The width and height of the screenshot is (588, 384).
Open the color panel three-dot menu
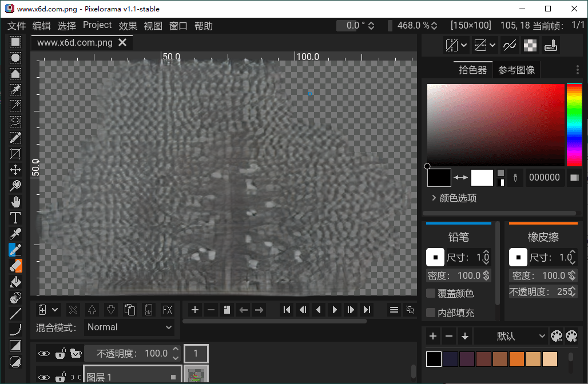pyautogui.click(x=578, y=70)
